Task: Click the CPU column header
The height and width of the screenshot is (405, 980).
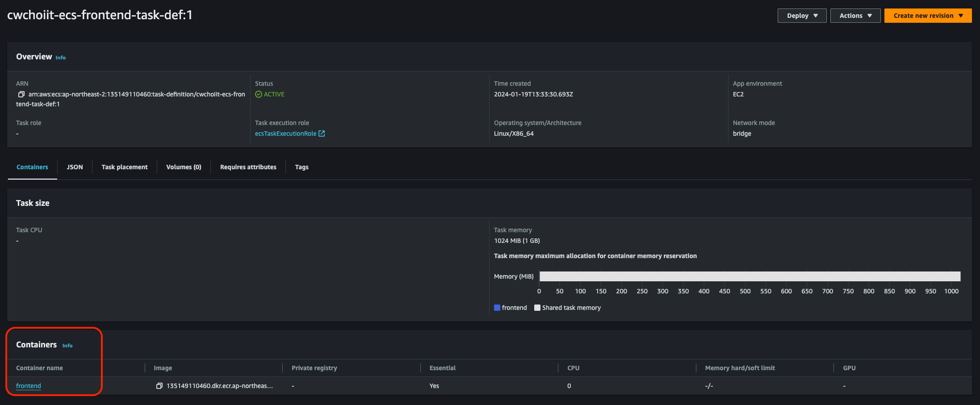Action: point(574,368)
